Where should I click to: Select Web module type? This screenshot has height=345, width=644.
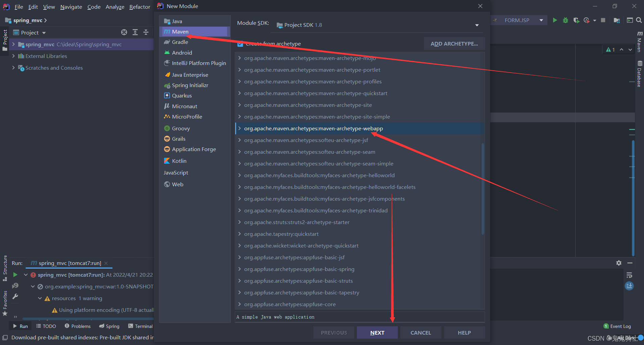(195, 184)
